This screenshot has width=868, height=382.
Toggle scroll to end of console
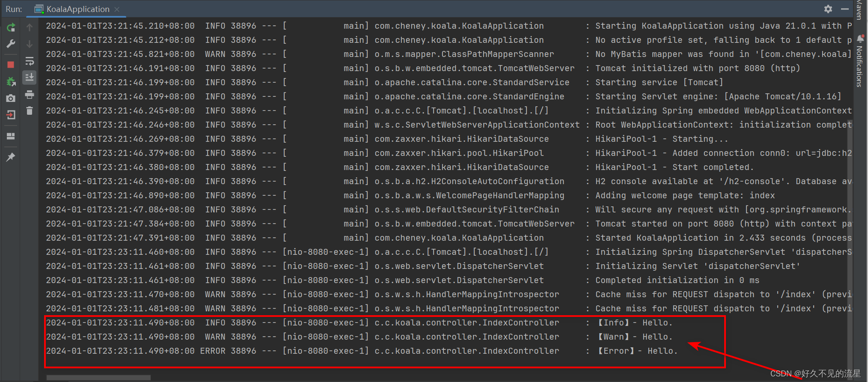coord(30,78)
